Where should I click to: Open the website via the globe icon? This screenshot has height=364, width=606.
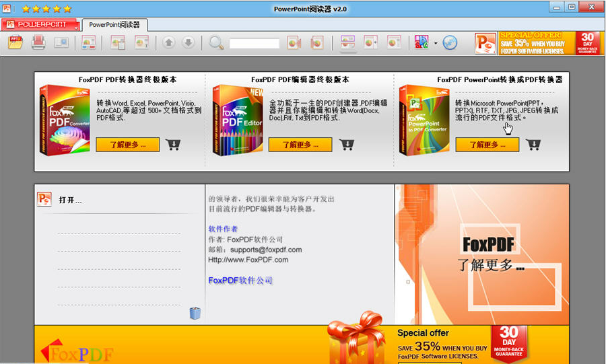pyautogui.click(x=450, y=42)
